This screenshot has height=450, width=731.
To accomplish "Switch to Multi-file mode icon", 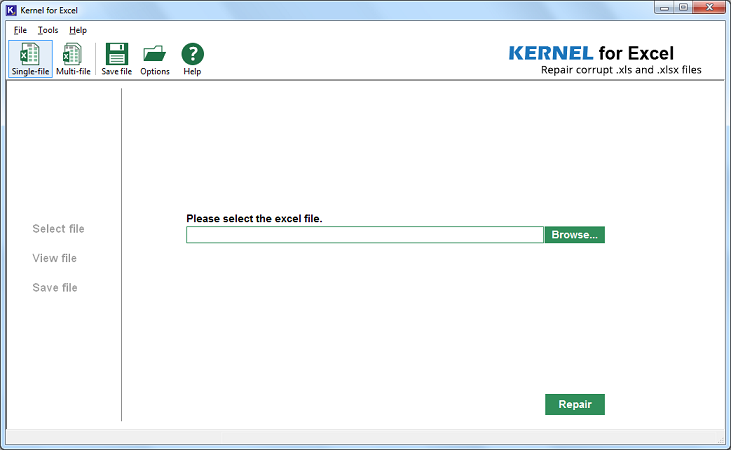I will 73,59.
